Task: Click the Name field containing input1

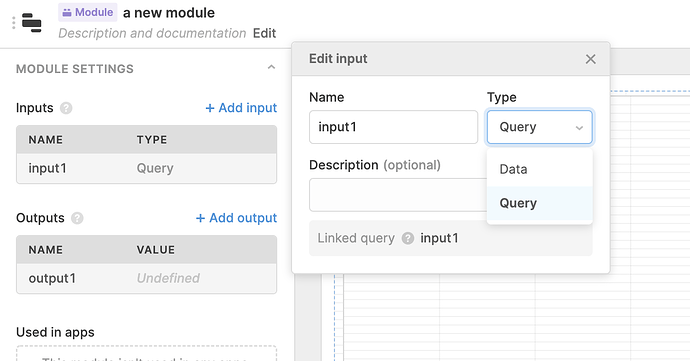Action: 393,127
